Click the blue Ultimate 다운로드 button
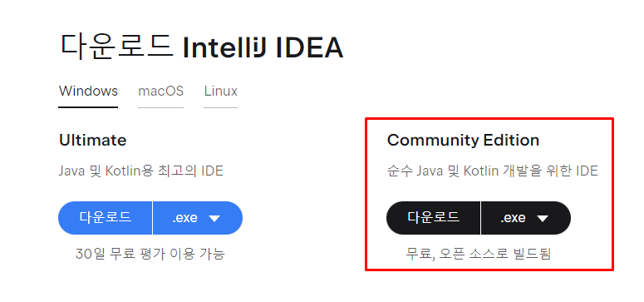Image resolution: width=644 pixels, height=302 pixels. pos(106,218)
